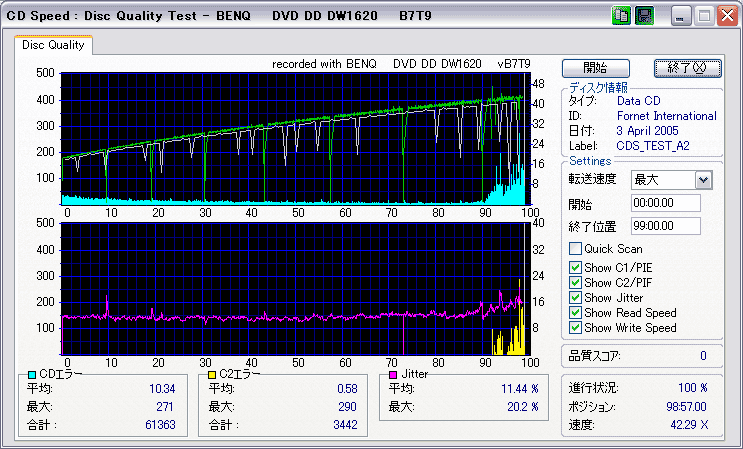
Task: Disable Show Jitter checkbox
Action: (x=575, y=298)
